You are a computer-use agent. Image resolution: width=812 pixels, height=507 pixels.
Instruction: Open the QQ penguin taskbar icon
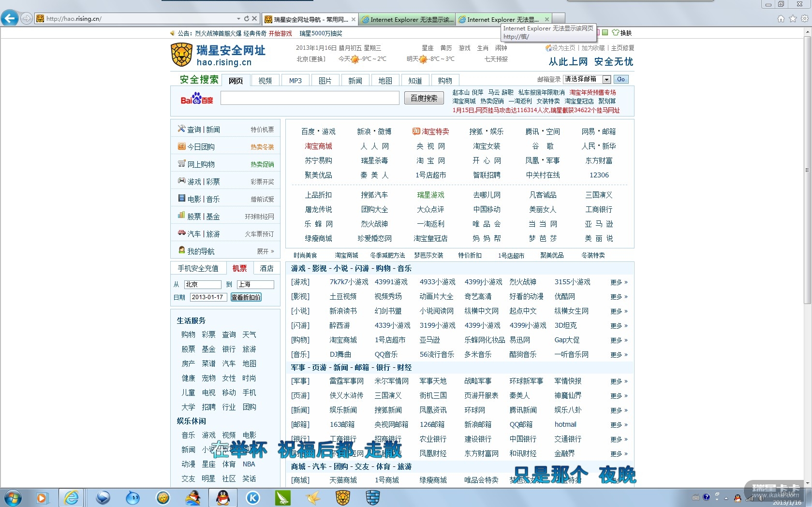[x=223, y=497]
